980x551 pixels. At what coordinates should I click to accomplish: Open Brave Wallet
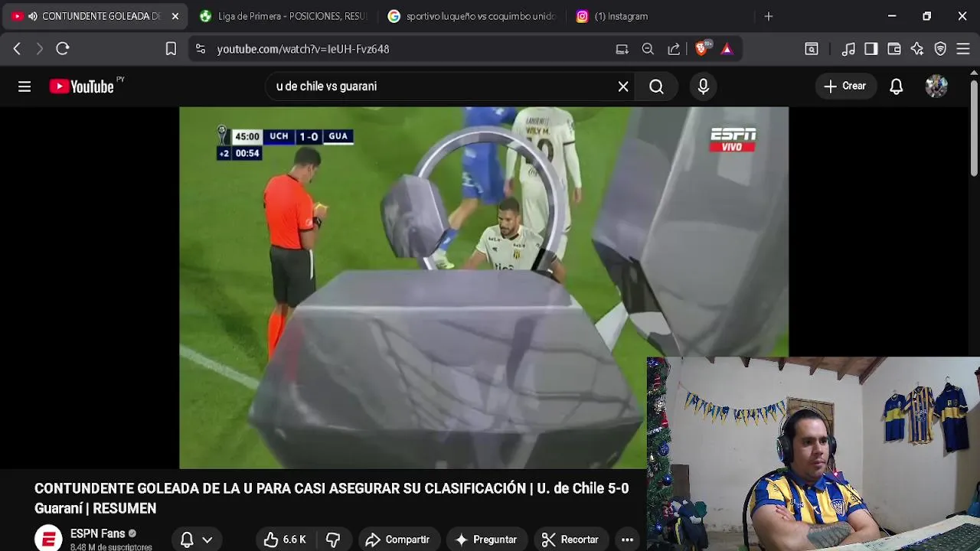[894, 49]
